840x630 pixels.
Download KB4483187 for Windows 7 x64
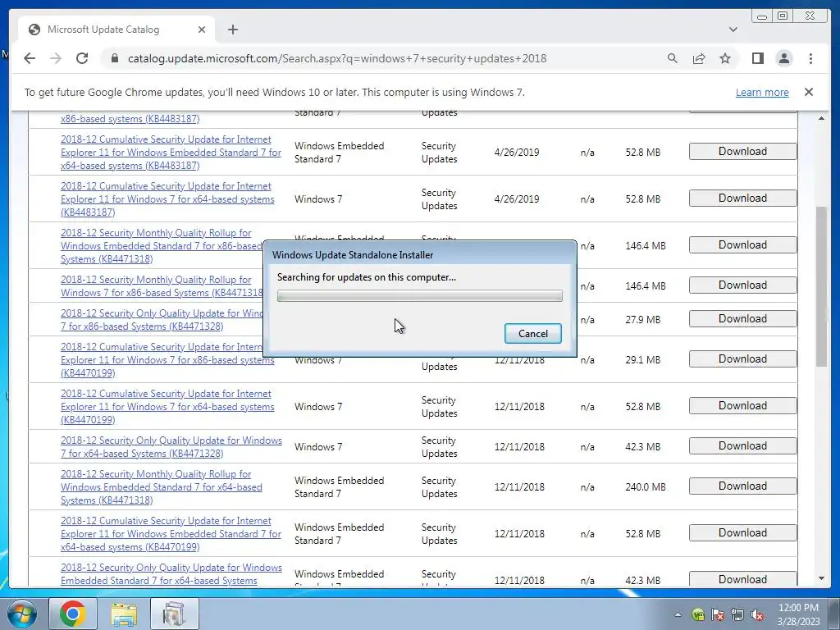click(x=742, y=199)
